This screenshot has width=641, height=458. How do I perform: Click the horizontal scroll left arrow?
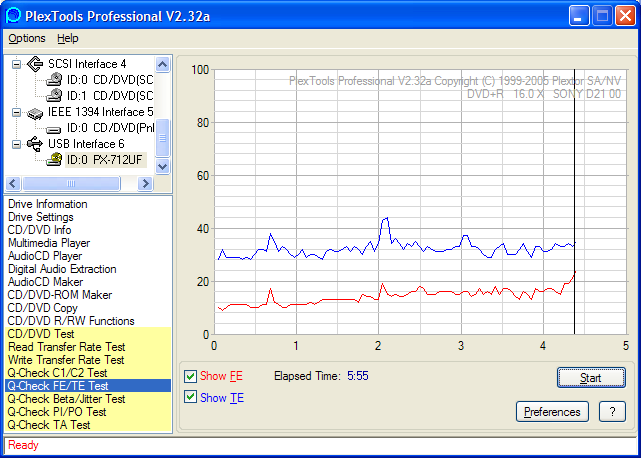tap(13, 184)
